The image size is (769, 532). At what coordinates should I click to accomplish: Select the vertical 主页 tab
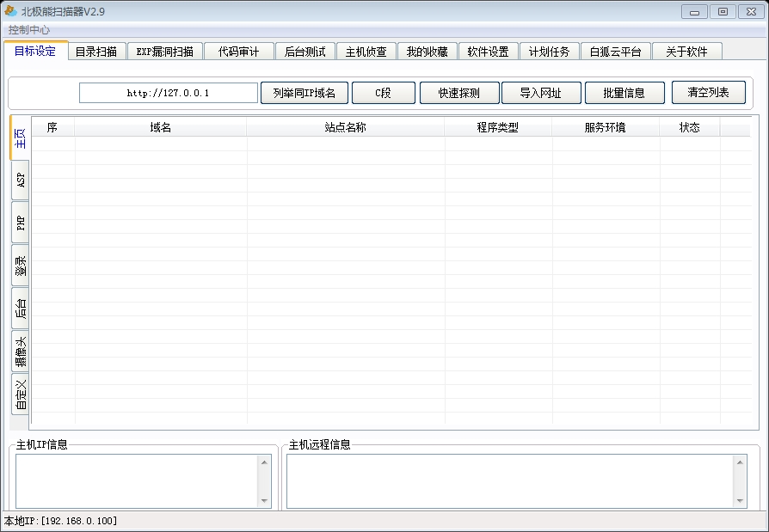tap(20, 138)
